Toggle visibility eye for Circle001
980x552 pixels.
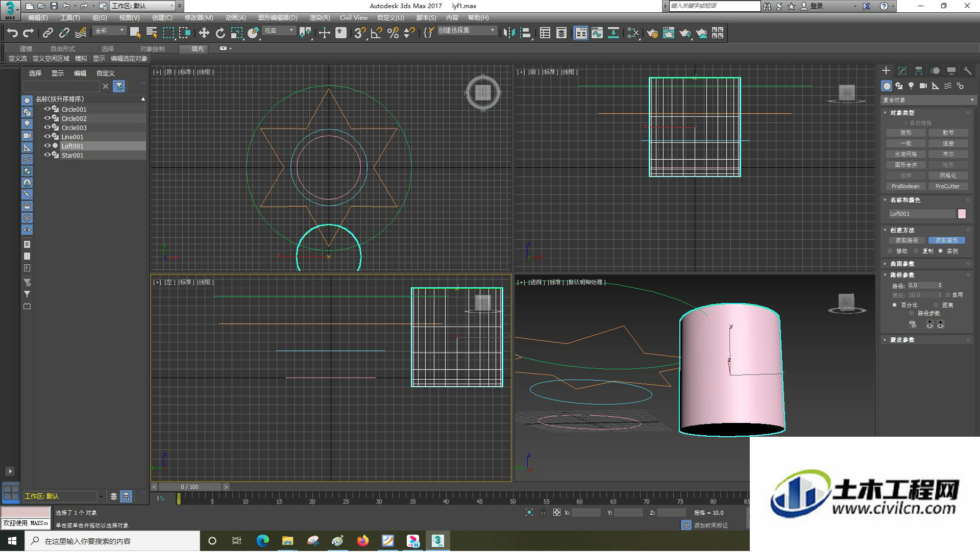click(x=47, y=109)
